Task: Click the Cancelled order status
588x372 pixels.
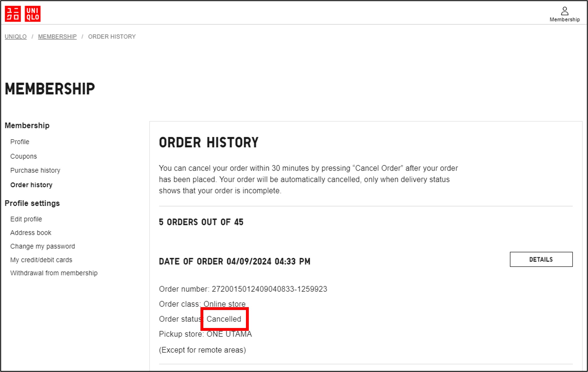Action: (x=224, y=319)
